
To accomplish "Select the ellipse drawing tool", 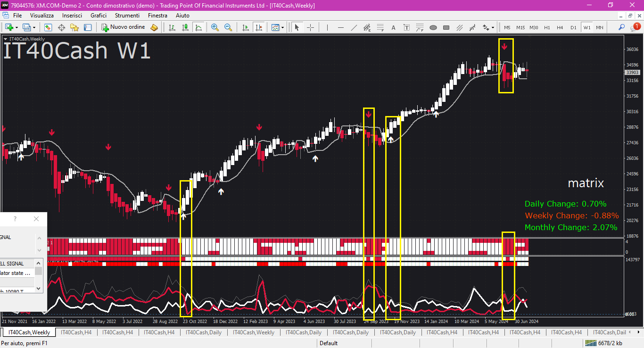I will coord(433,27).
